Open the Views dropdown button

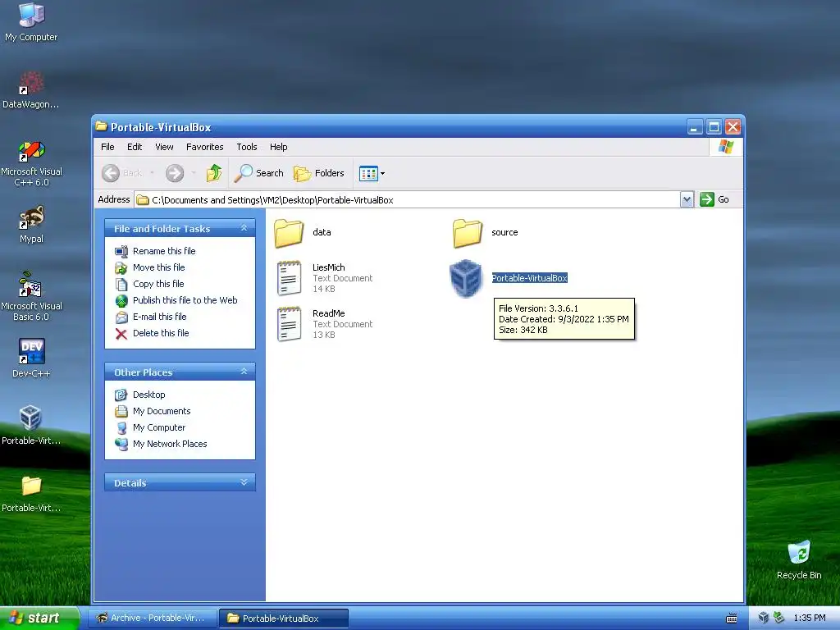tap(372, 174)
